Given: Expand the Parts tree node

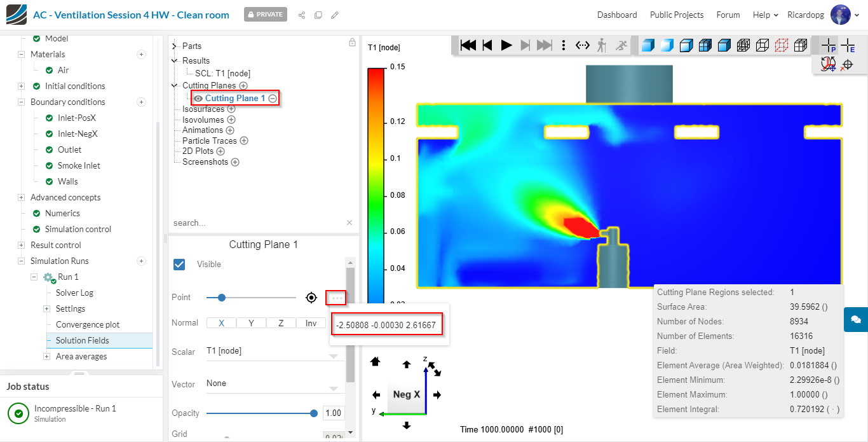Looking at the screenshot, I should pos(175,46).
